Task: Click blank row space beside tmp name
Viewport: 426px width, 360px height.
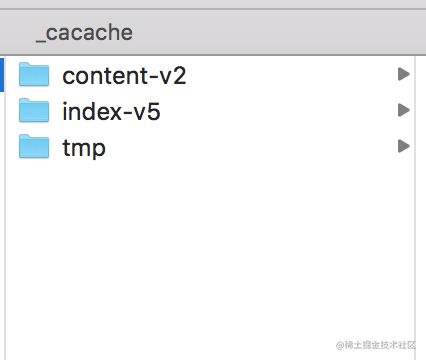Action: point(252,146)
